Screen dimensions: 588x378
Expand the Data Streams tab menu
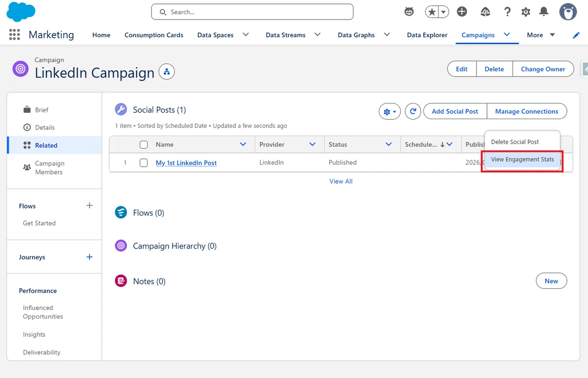coord(318,35)
